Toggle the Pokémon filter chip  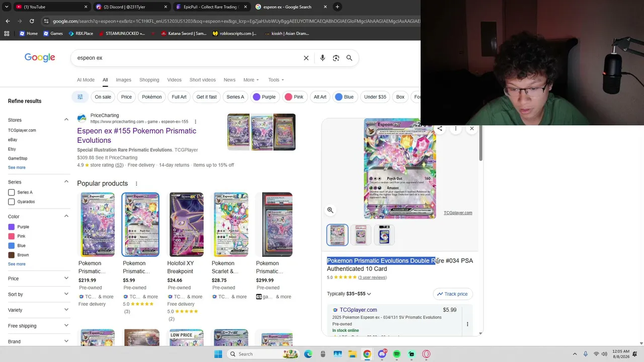(151, 97)
